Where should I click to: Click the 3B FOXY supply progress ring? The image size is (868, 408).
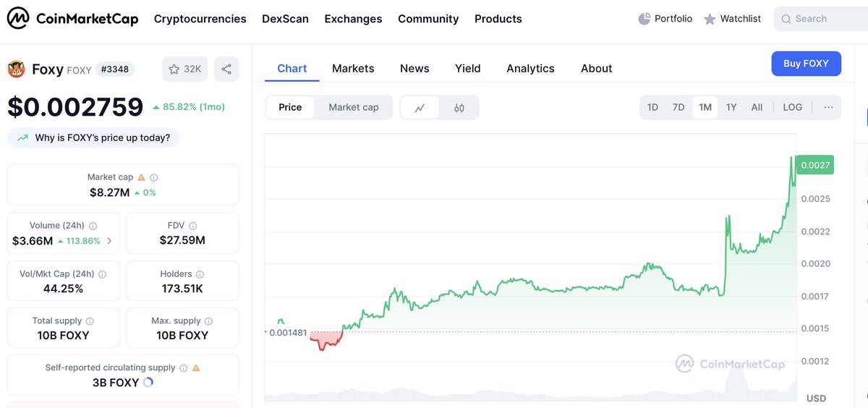pyautogui.click(x=148, y=383)
